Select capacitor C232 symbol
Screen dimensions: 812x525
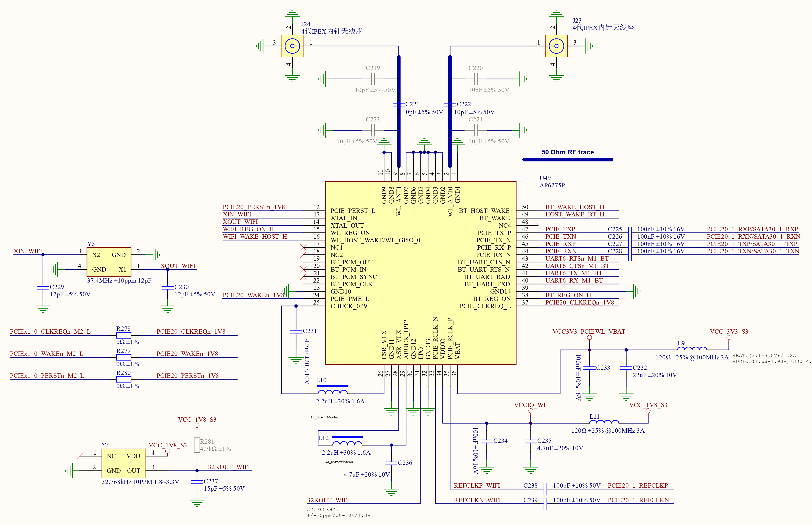coord(626,368)
